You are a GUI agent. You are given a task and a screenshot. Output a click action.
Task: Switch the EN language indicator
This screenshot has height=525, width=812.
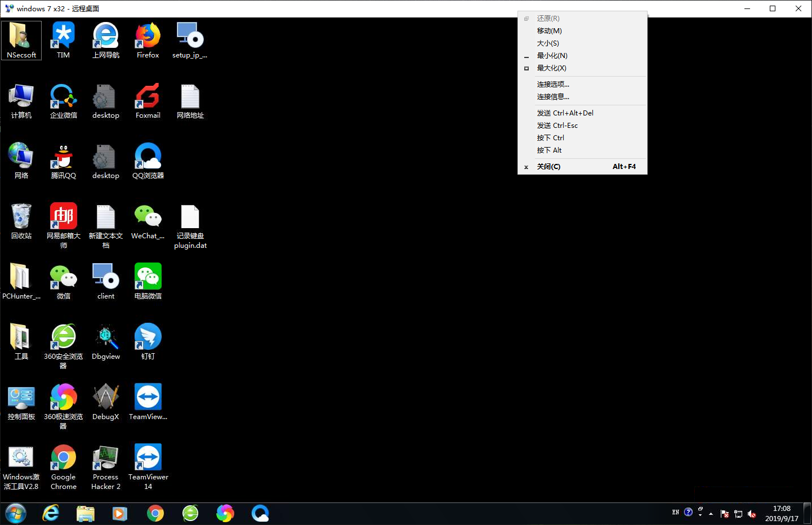point(676,512)
